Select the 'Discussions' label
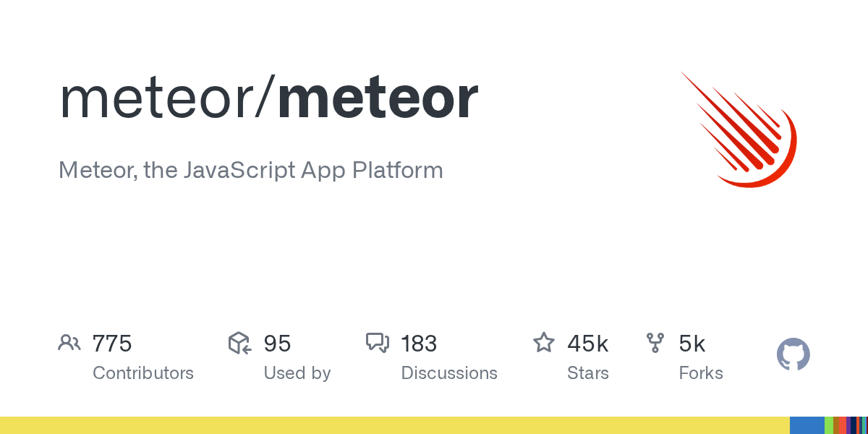This screenshot has width=868, height=434. click(449, 373)
